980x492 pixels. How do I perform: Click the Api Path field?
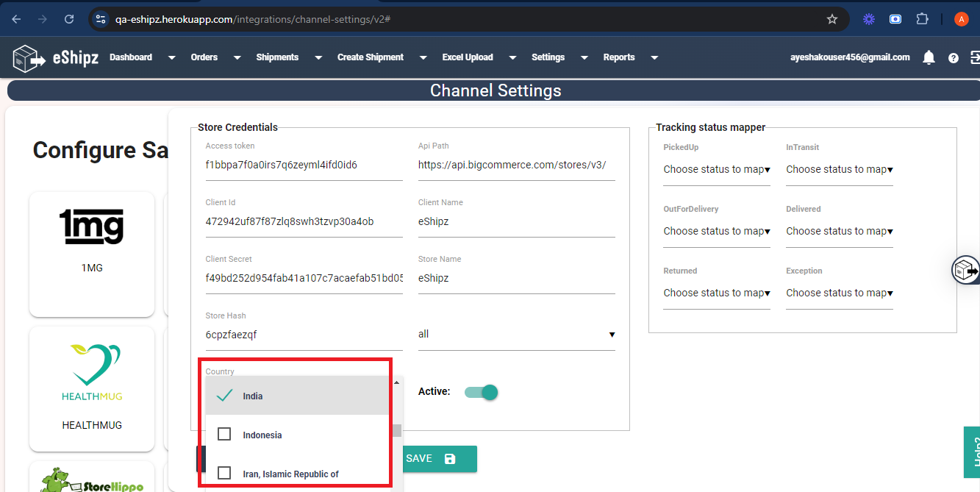tap(517, 165)
